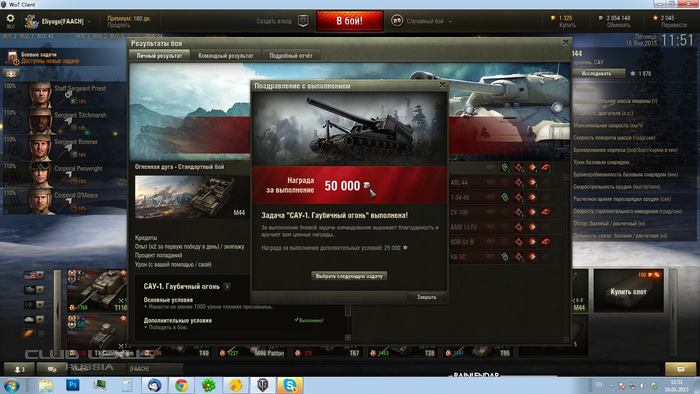Launch World of Tanks from taskbar
This screenshot has height=394, width=700.
(x=263, y=385)
